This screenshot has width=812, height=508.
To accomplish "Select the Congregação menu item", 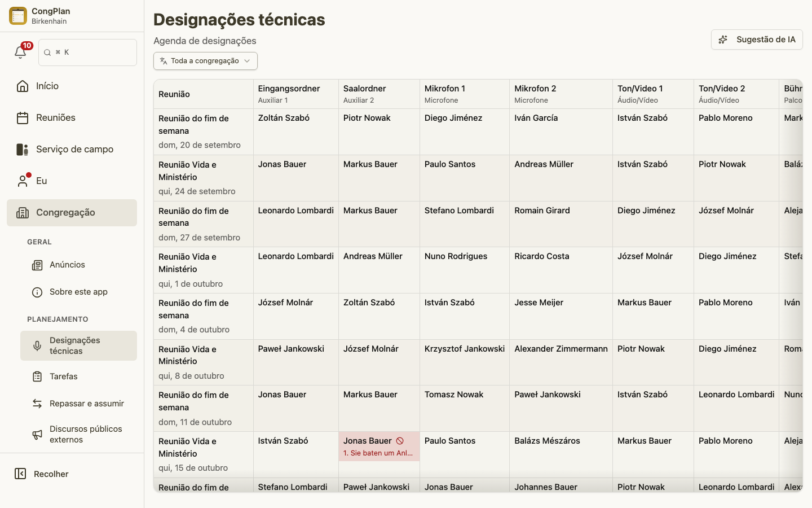I will [x=72, y=213].
